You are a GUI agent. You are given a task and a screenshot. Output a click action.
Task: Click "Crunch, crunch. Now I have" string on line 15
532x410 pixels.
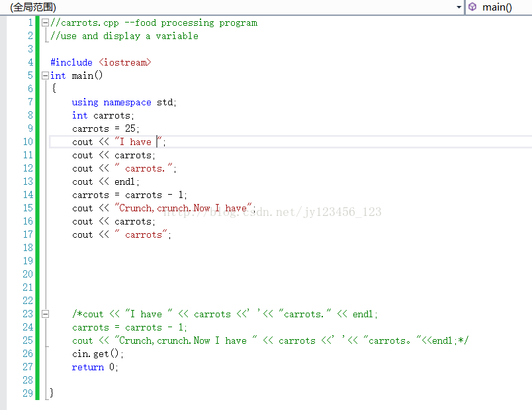pyautogui.click(x=183, y=208)
